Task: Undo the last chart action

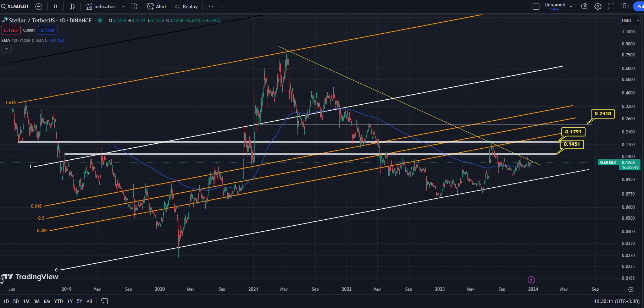Action: point(211,6)
